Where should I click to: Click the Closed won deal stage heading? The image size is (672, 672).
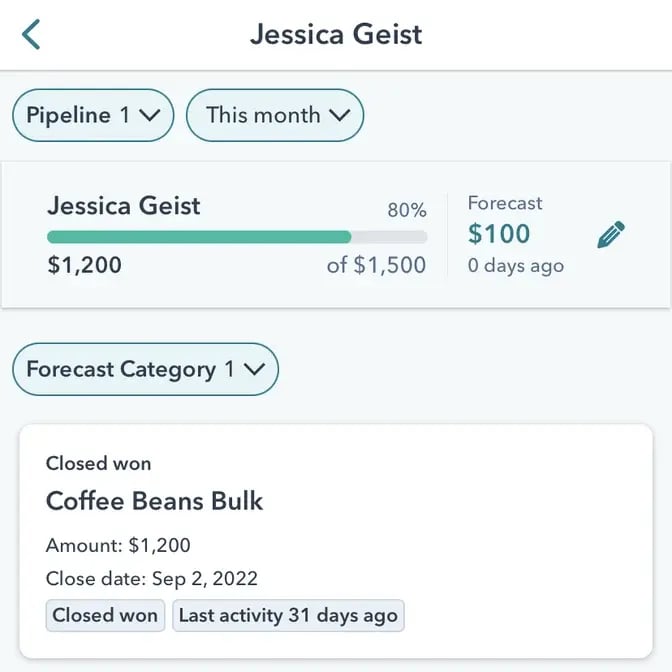pos(99,463)
